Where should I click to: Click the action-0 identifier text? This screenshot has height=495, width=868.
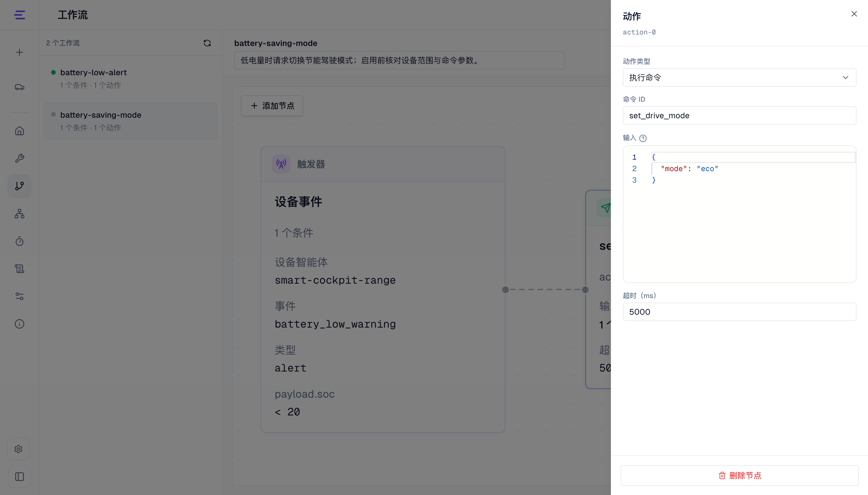(639, 32)
